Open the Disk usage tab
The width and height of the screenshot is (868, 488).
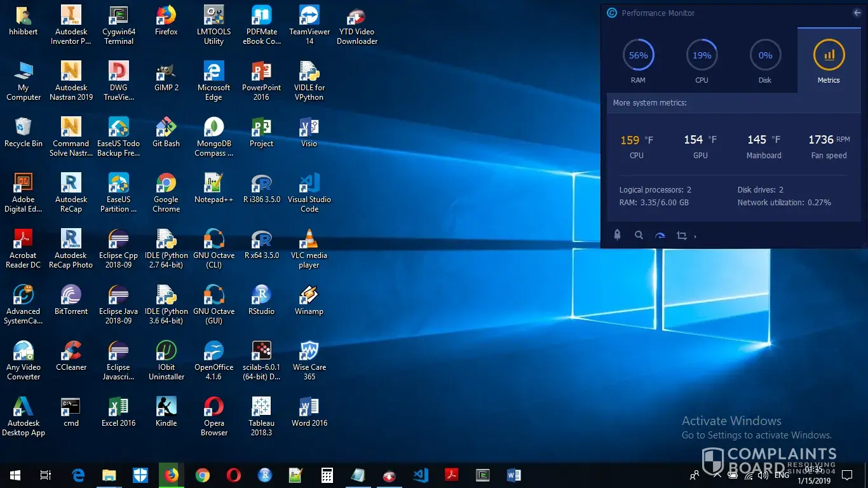[765, 61]
